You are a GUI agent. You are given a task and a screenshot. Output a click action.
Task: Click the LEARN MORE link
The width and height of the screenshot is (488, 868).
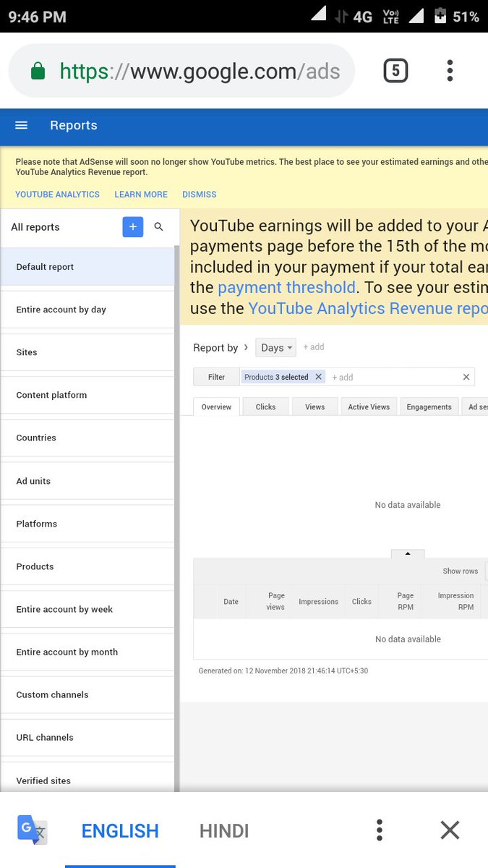click(x=141, y=195)
